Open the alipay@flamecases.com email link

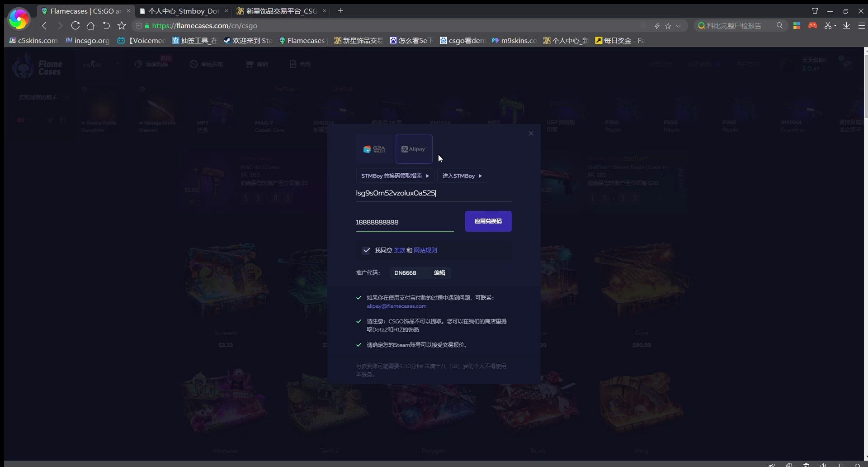tap(396, 306)
